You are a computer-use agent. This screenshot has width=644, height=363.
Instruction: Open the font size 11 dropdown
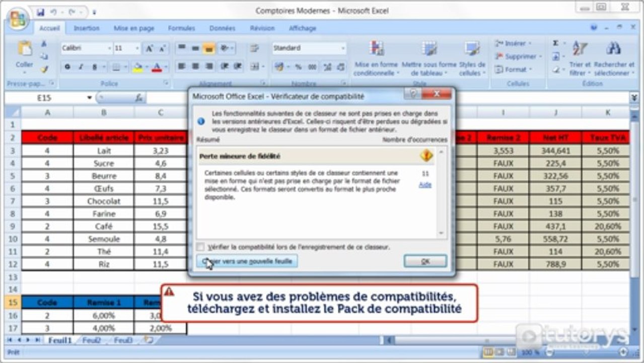click(x=137, y=48)
